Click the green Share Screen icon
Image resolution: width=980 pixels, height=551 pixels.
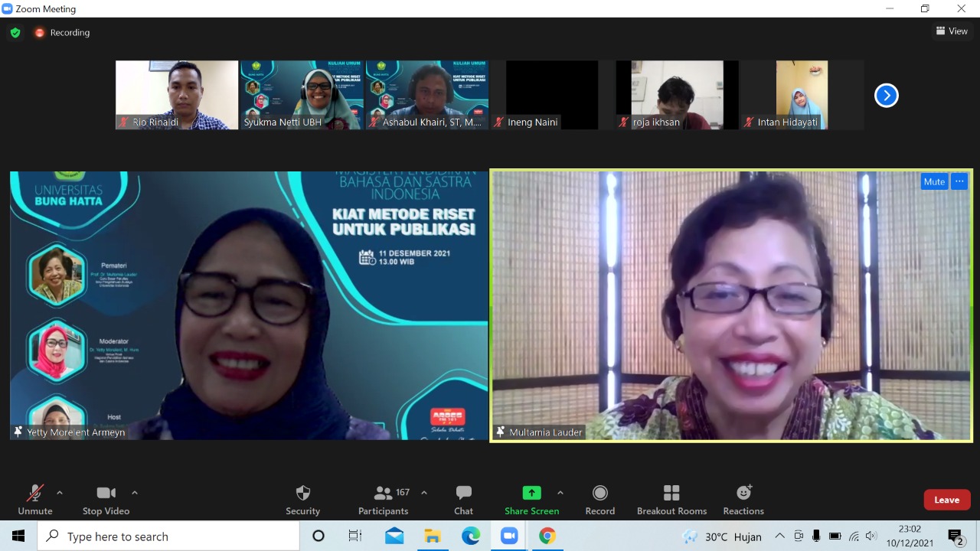click(x=531, y=493)
